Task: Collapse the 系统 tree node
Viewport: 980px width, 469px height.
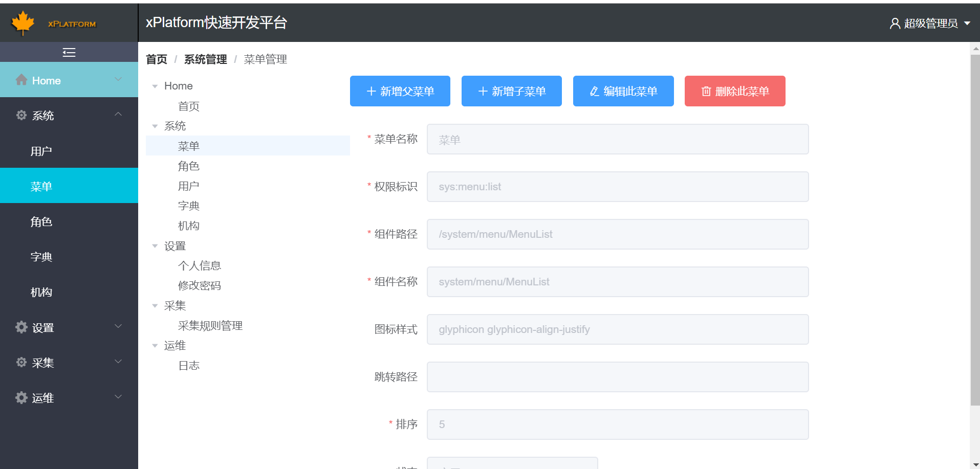Action: pyautogui.click(x=155, y=126)
